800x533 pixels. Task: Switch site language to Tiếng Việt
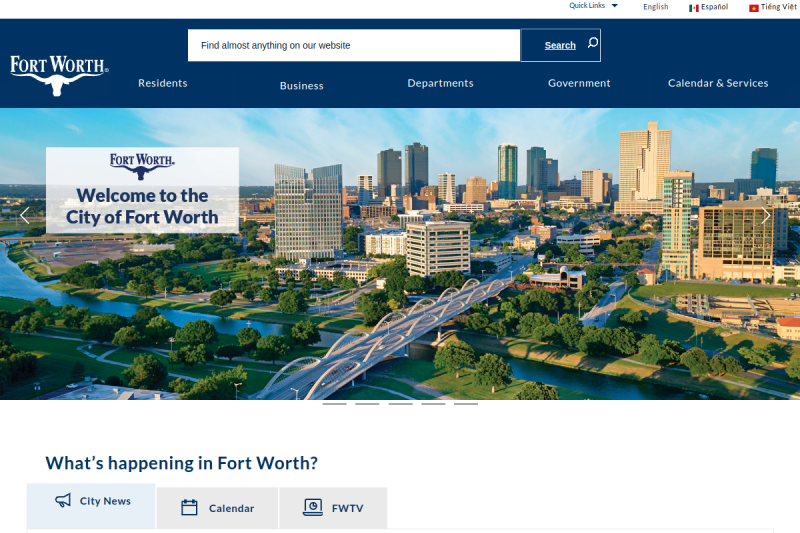pos(779,7)
